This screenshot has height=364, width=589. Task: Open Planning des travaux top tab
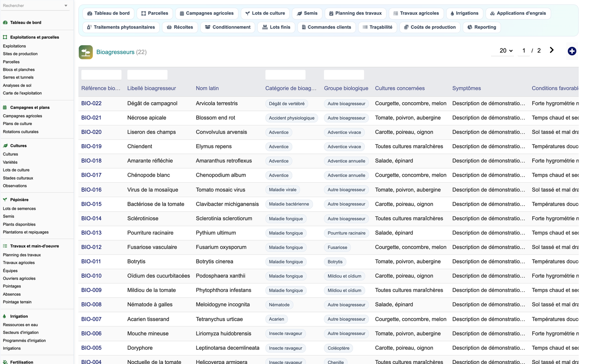click(355, 13)
